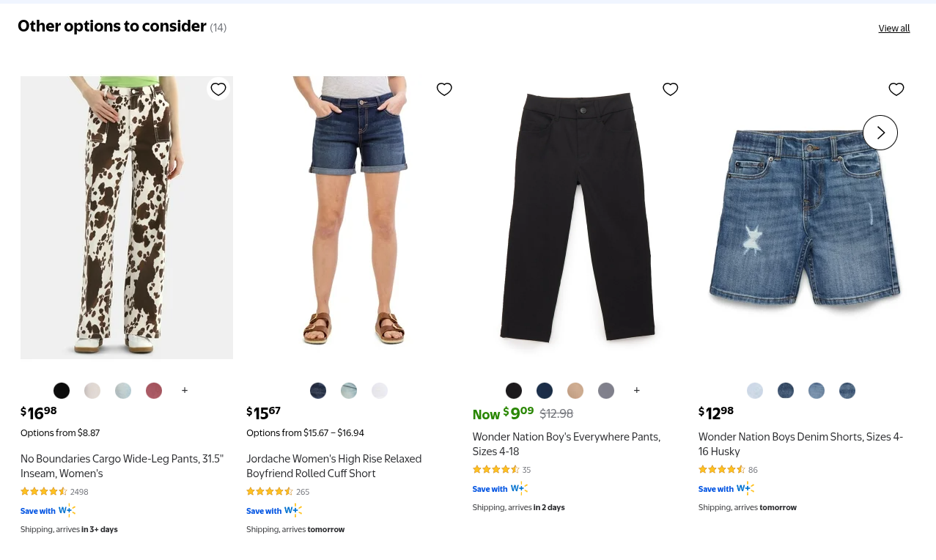Viewport: 936px width, 560px height.
Task: Expand more colors for cargo pants
Action: click(184, 391)
